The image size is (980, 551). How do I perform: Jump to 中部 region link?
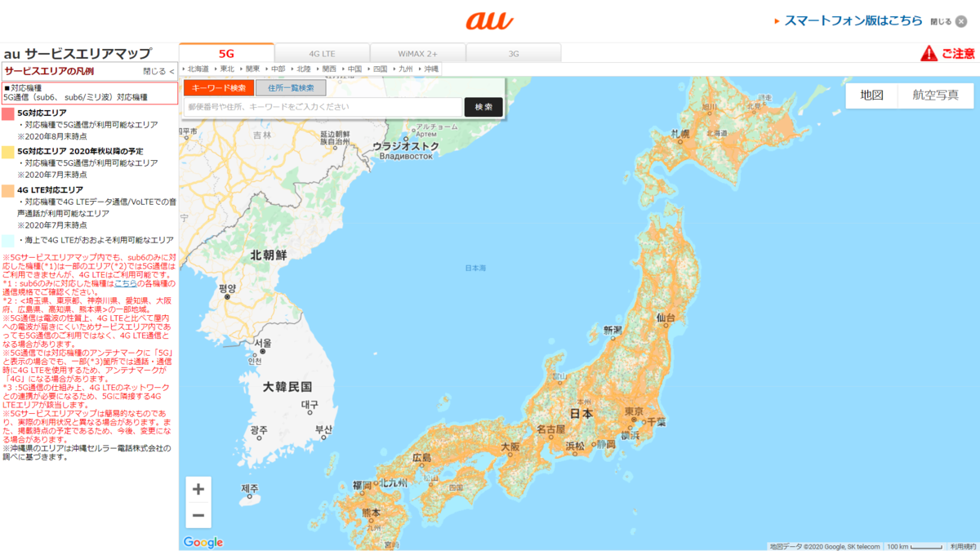click(277, 69)
